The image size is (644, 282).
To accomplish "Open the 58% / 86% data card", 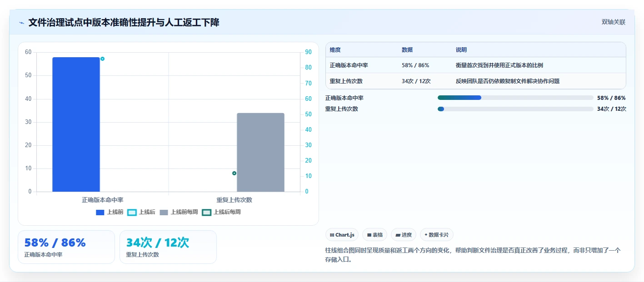I will pos(66,247).
